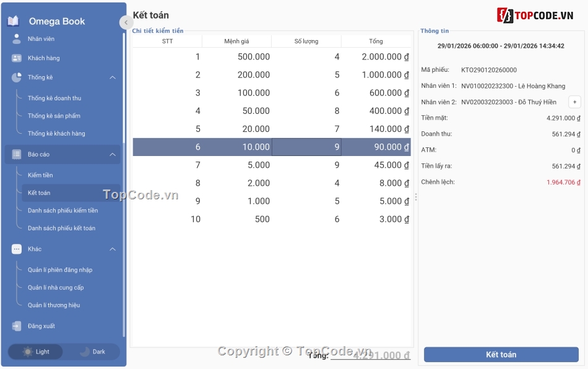Open Danh sách phiếu kiểm tiền
The width and height of the screenshot is (588, 369).
click(x=71, y=211)
